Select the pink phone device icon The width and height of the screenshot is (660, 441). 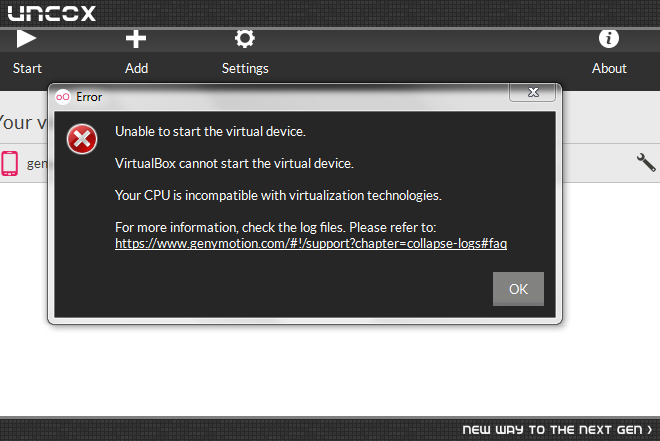[9, 163]
